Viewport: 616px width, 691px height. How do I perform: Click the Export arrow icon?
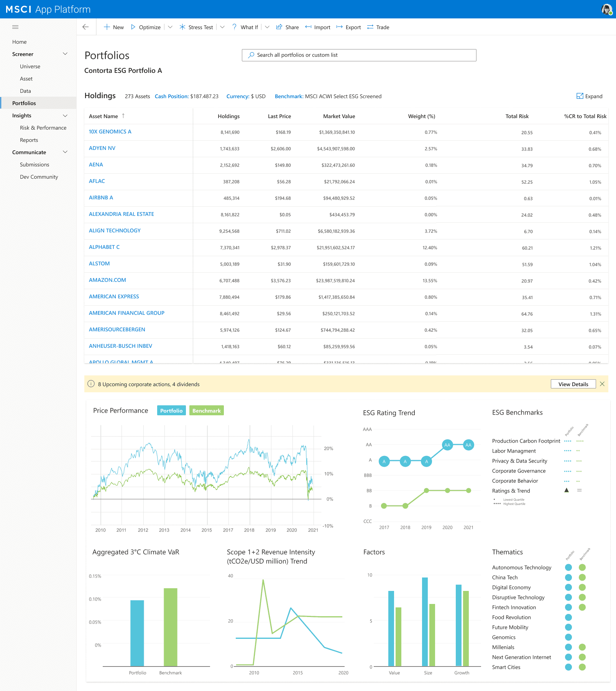point(339,27)
